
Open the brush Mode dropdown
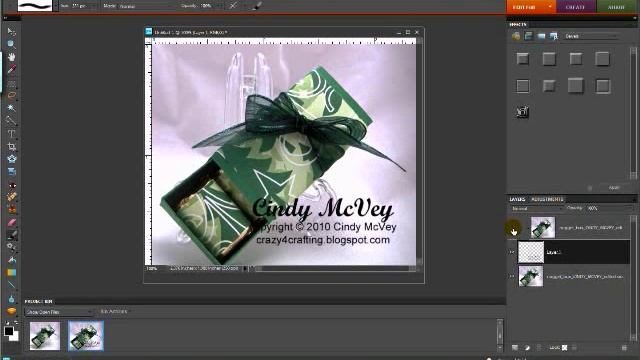pos(146,6)
